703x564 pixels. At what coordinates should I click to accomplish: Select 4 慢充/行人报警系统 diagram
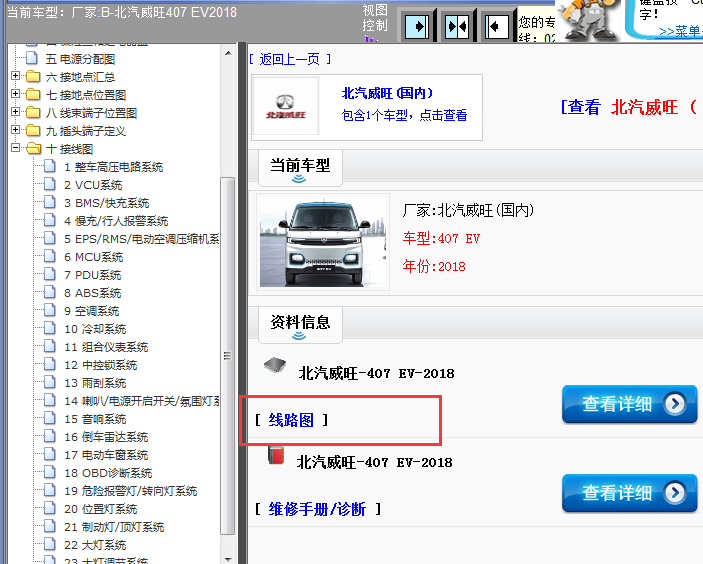pos(116,221)
